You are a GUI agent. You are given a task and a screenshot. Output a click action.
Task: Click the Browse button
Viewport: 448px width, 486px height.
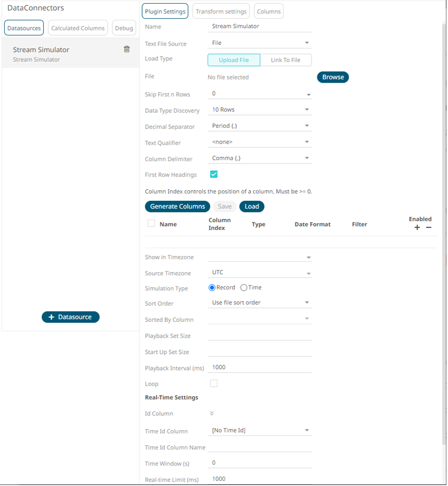[332, 77]
